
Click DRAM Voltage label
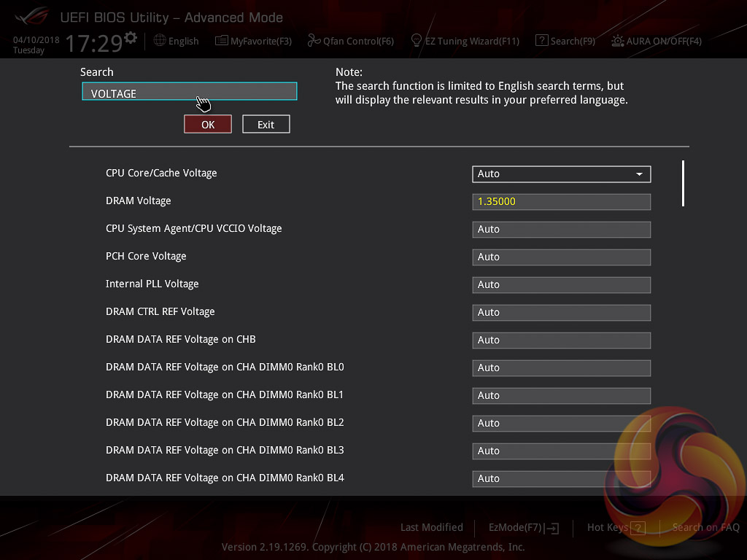pos(138,201)
